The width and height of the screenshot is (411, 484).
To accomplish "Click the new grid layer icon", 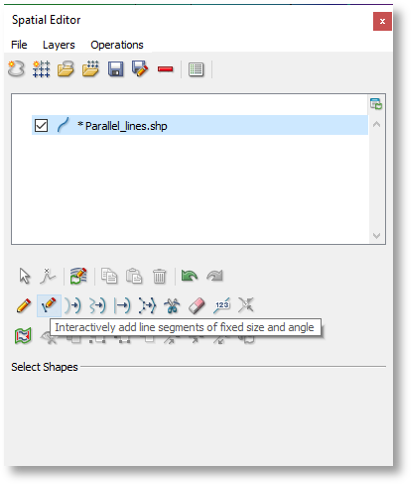I will [41, 69].
